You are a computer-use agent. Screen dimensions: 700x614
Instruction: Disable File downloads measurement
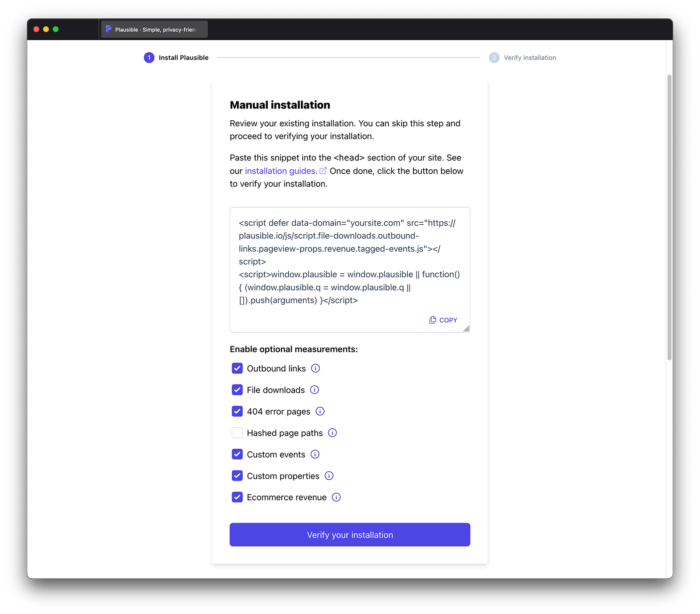pyautogui.click(x=237, y=390)
